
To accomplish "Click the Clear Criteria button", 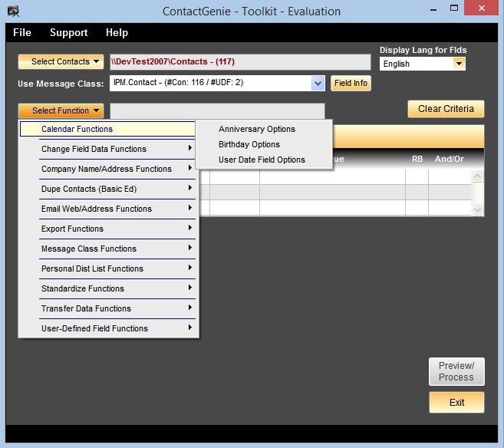I will pos(446,109).
